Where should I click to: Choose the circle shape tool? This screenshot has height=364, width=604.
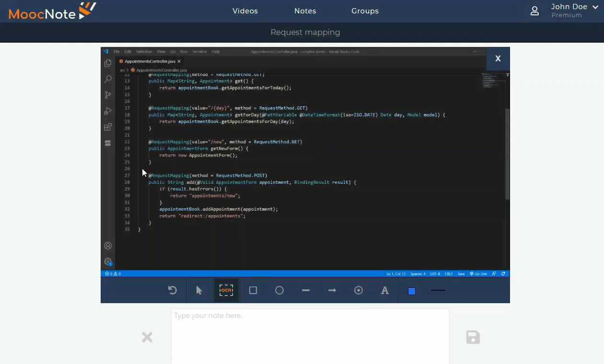coord(279,290)
